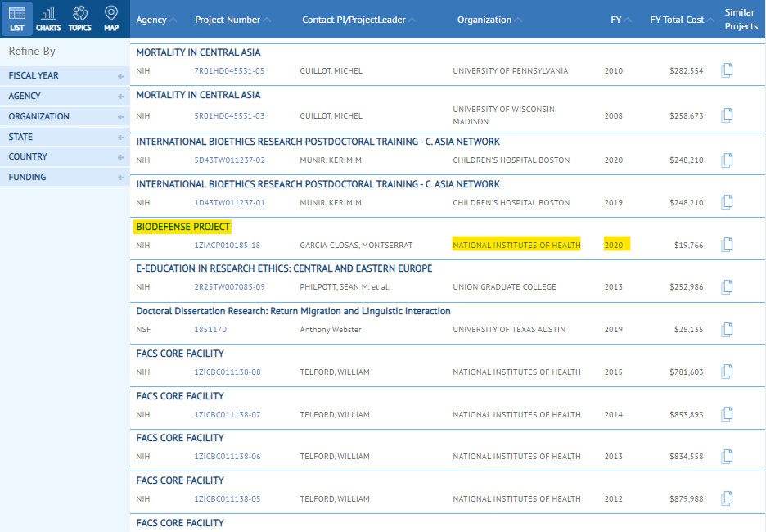Open project number 5R01HD045531-03
The width and height of the screenshot is (766, 532).
pos(229,115)
